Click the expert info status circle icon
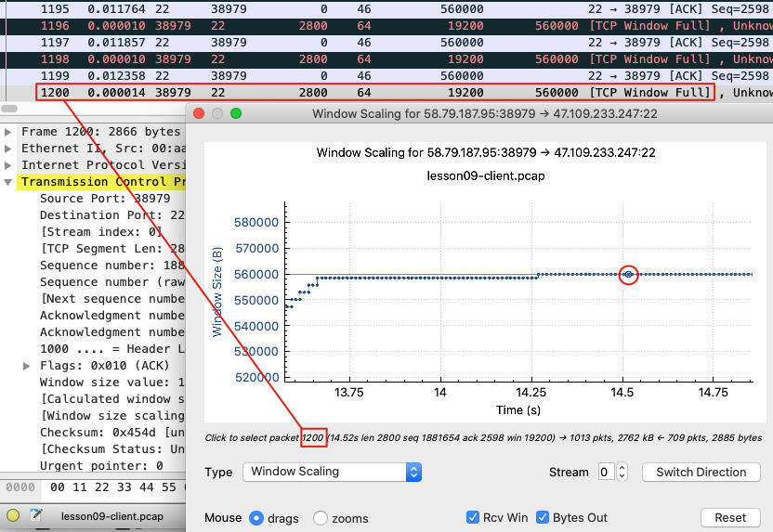The height and width of the screenshot is (532, 773). coord(13,515)
